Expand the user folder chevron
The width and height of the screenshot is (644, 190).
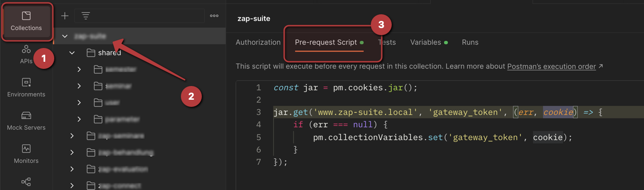79,103
